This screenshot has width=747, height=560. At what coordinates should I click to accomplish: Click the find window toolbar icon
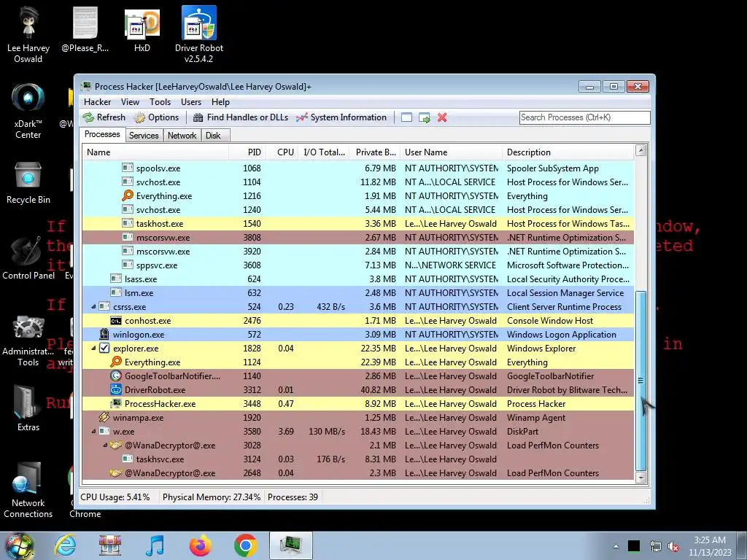click(406, 117)
